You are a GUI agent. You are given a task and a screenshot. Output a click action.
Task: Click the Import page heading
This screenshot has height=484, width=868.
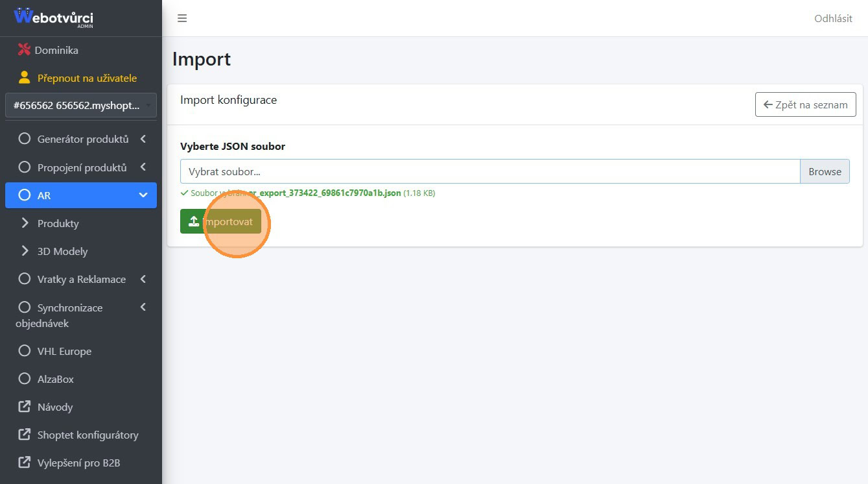(202, 59)
